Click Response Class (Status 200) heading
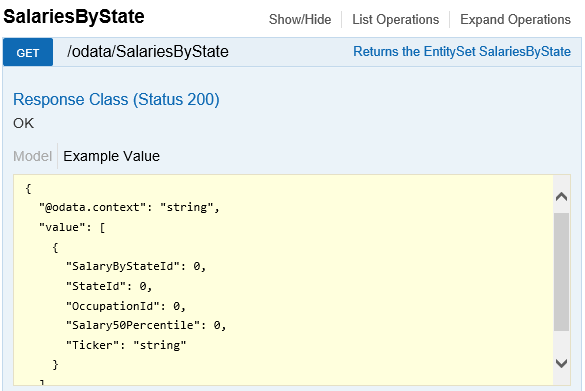585x391 pixels. [116, 100]
